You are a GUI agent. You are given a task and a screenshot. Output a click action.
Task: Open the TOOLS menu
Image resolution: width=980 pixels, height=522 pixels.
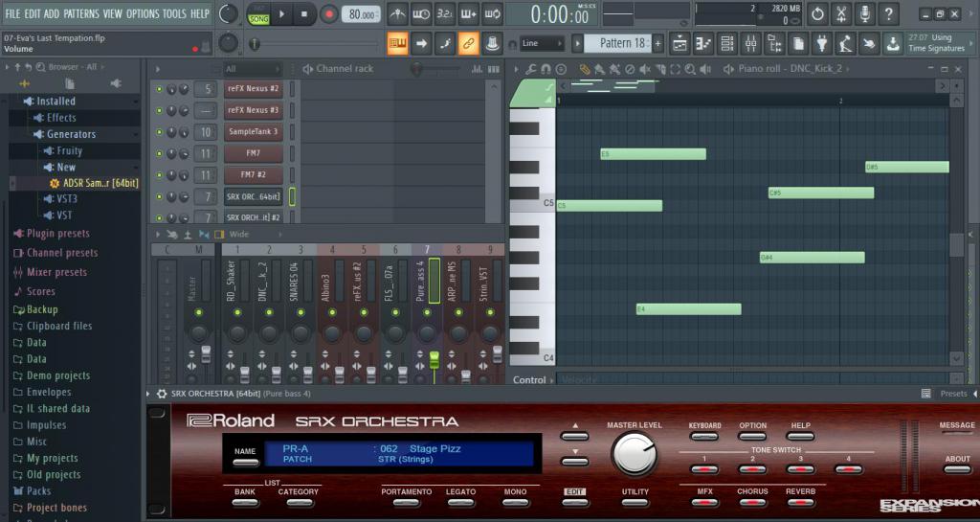pos(174,13)
